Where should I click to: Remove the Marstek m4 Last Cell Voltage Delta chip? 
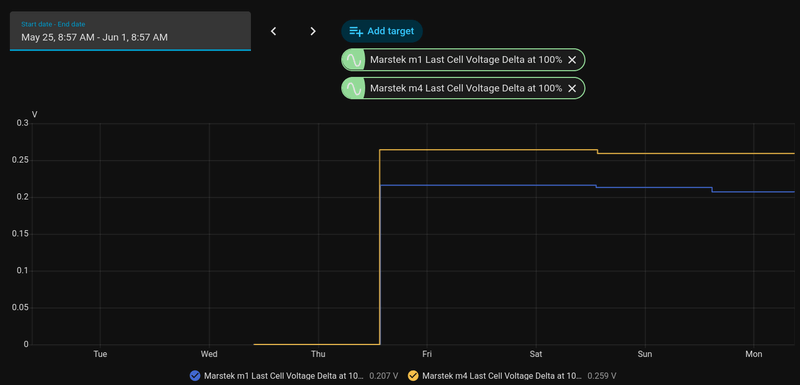tap(572, 88)
